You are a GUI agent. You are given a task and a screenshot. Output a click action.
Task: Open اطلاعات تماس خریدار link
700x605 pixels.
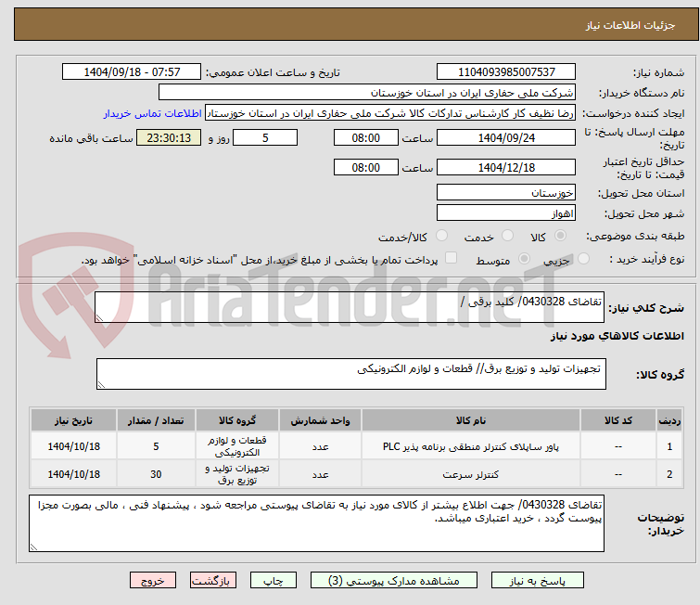[153, 113]
